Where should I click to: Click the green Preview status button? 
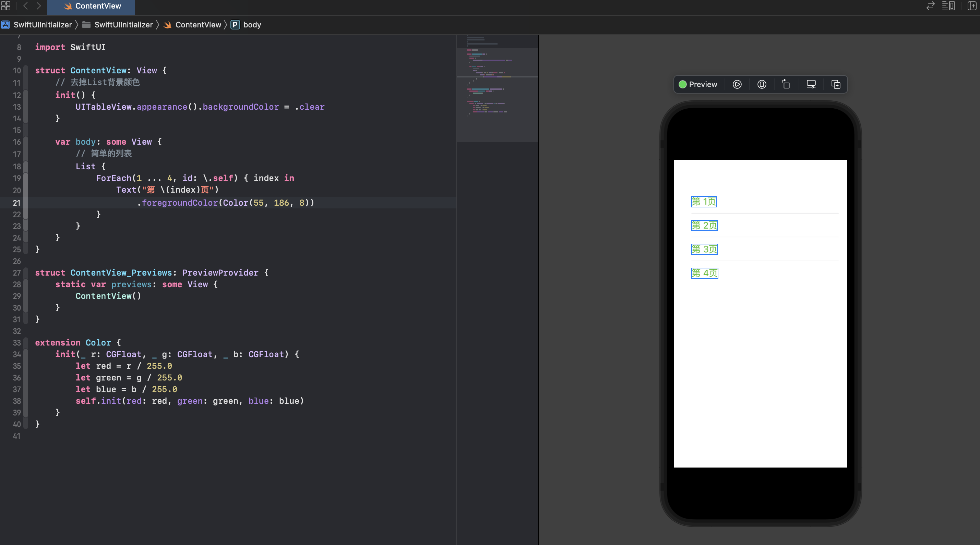698,84
